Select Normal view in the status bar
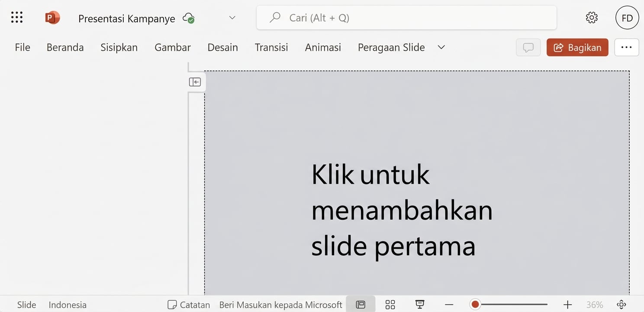644x312 pixels. tap(361, 304)
